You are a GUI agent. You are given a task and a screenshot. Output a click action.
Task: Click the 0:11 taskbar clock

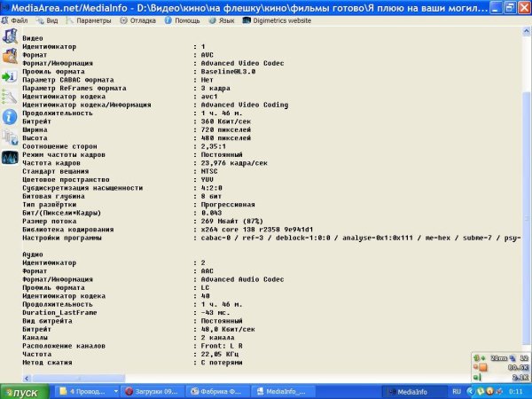click(515, 392)
